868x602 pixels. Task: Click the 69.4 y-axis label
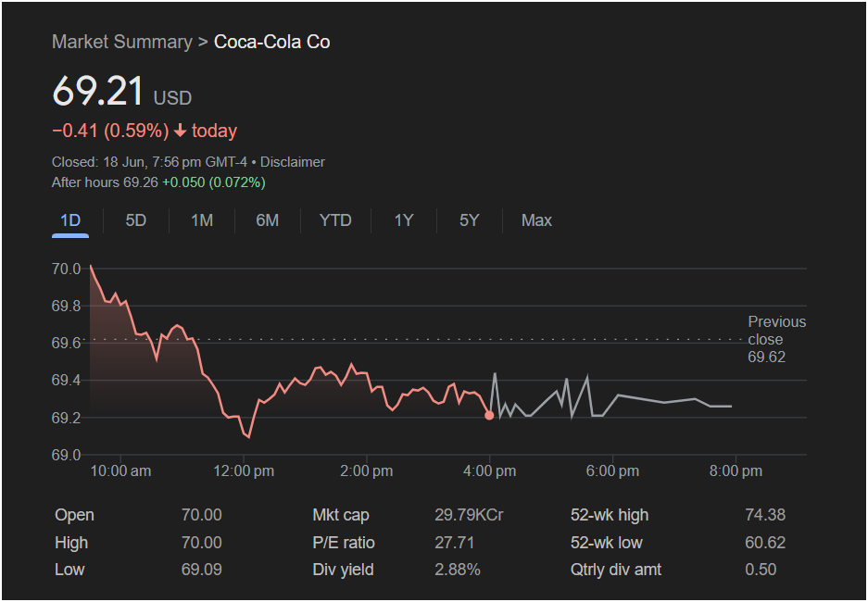tap(67, 381)
